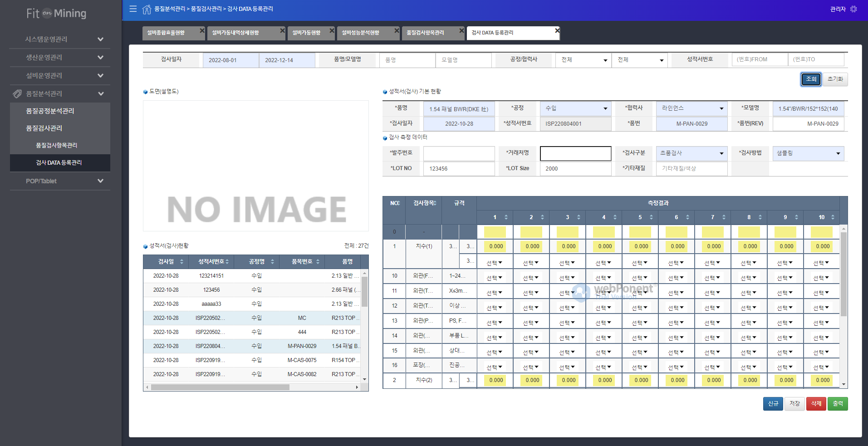Click the red 삭제 button

click(816, 403)
